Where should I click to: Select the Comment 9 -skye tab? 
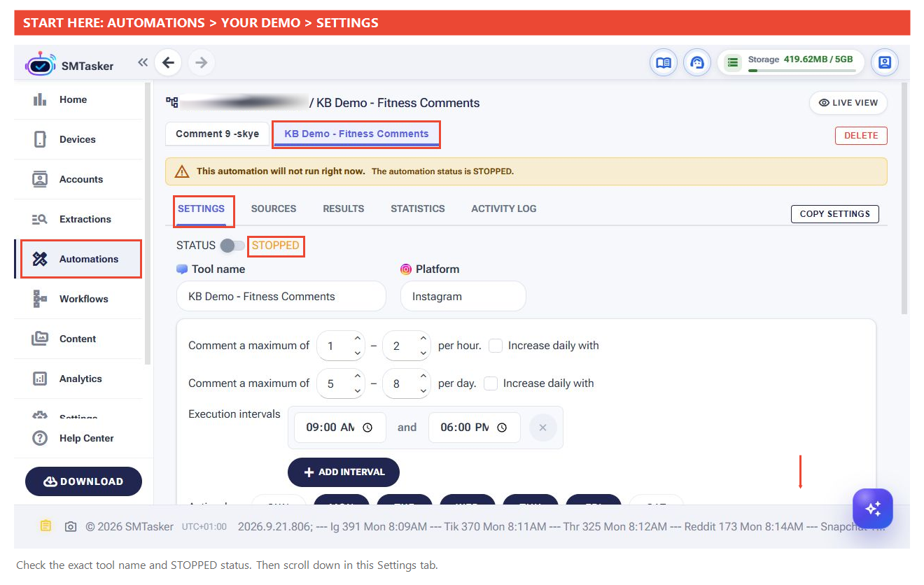point(217,134)
